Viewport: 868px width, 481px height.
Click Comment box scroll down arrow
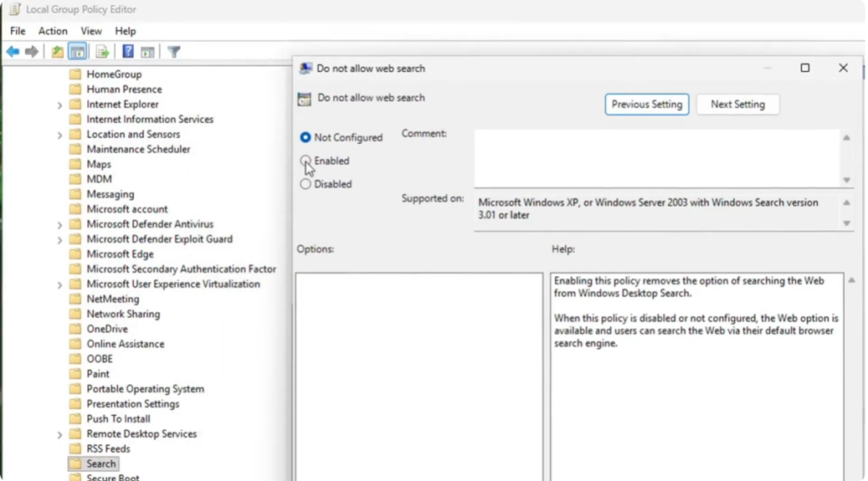[x=847, y=180]
